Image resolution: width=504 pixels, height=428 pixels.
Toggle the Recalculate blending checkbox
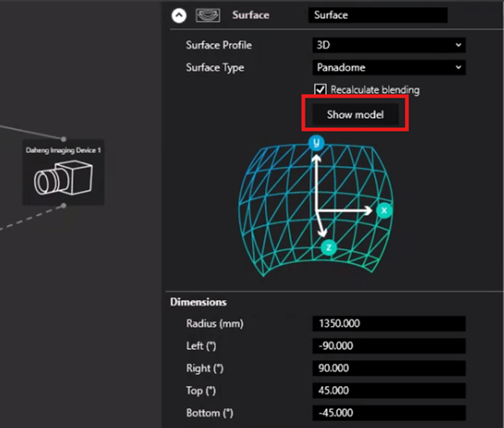point(320,90)
